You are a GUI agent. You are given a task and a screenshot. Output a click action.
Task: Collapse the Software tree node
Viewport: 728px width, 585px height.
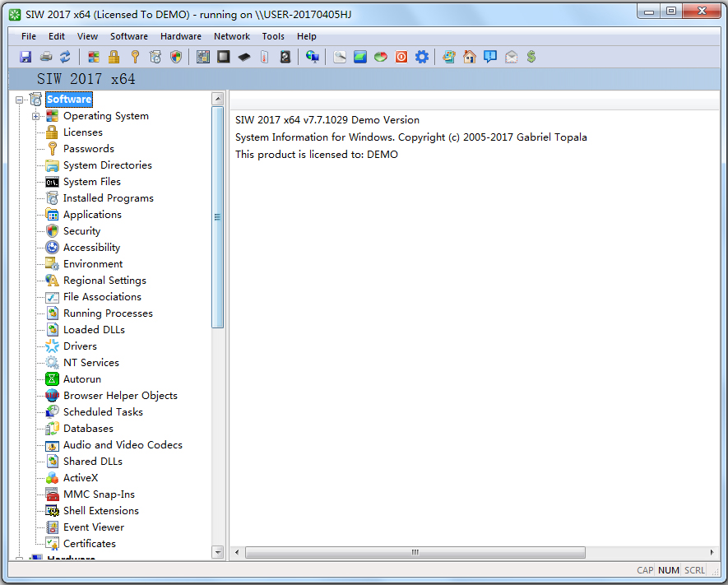(x=20, y=100)
